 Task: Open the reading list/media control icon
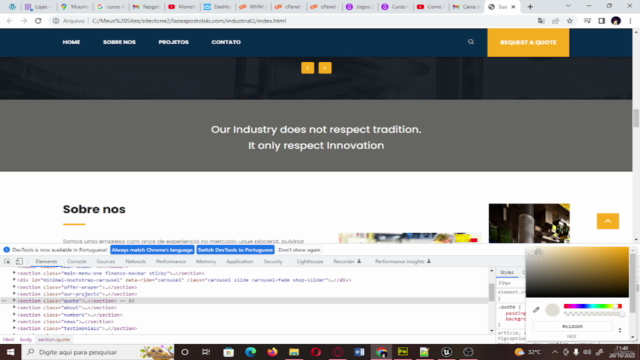click(587, 21)
